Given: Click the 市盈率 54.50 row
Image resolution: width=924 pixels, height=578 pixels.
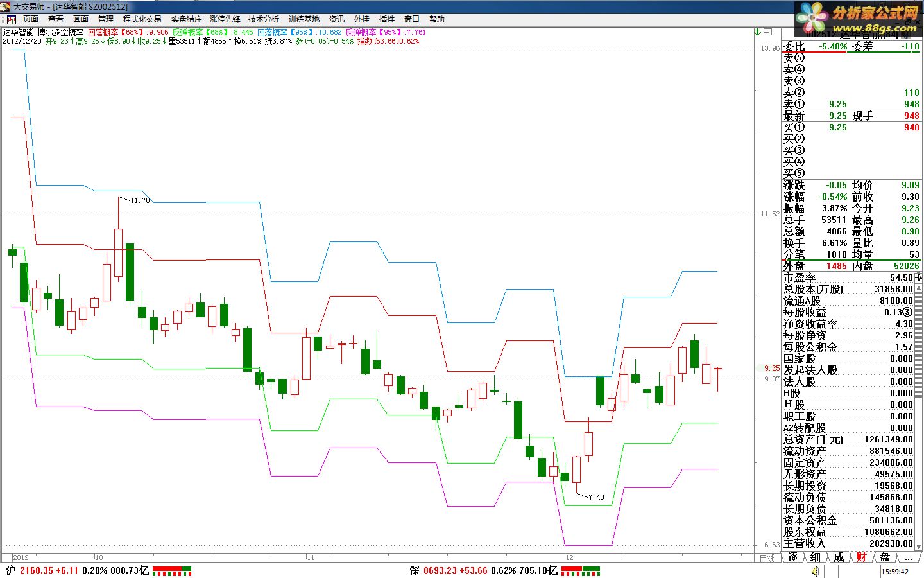Looking at the screenshot, I should pos(848,277).
